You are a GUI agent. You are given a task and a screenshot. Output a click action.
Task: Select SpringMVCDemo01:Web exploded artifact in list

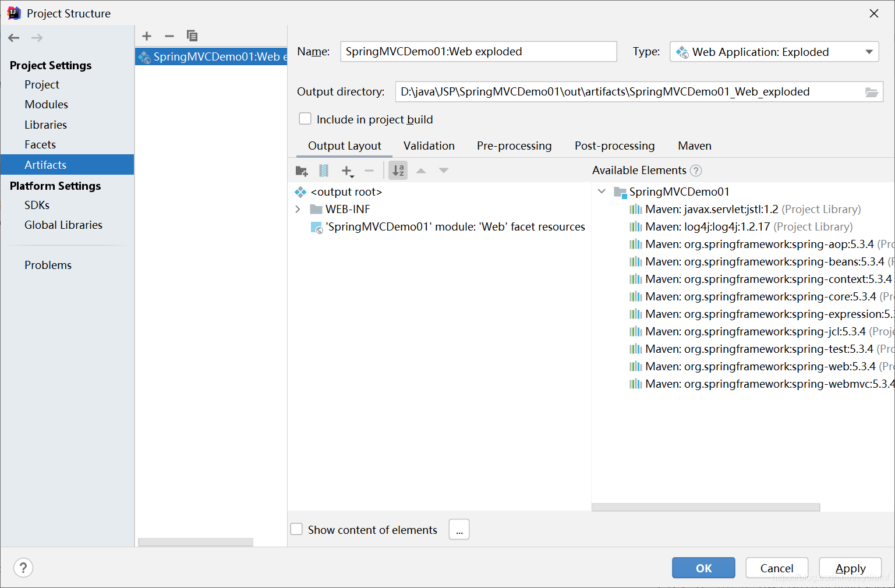click(x=211, y=56)
